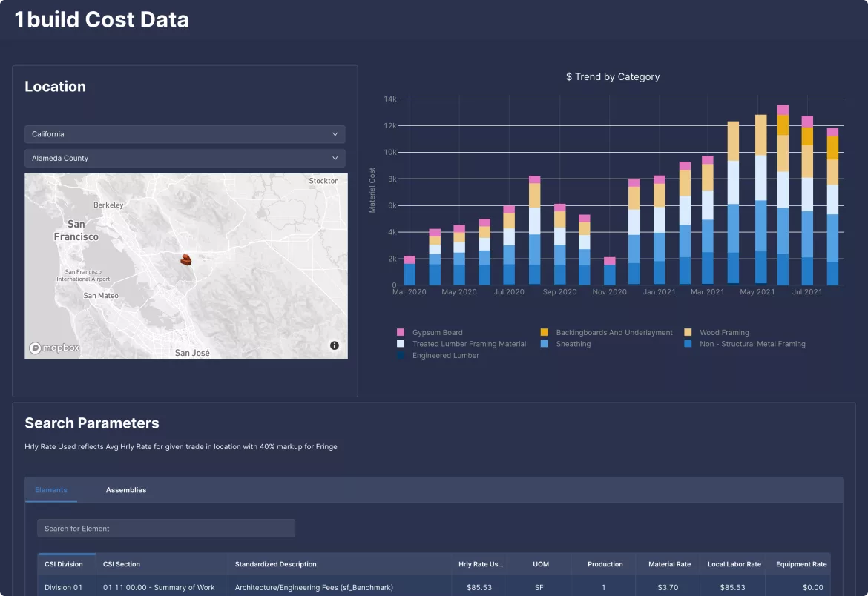Open the California state dropdown
This screenshot has width=868, height=596.
[x=184, y=134]
